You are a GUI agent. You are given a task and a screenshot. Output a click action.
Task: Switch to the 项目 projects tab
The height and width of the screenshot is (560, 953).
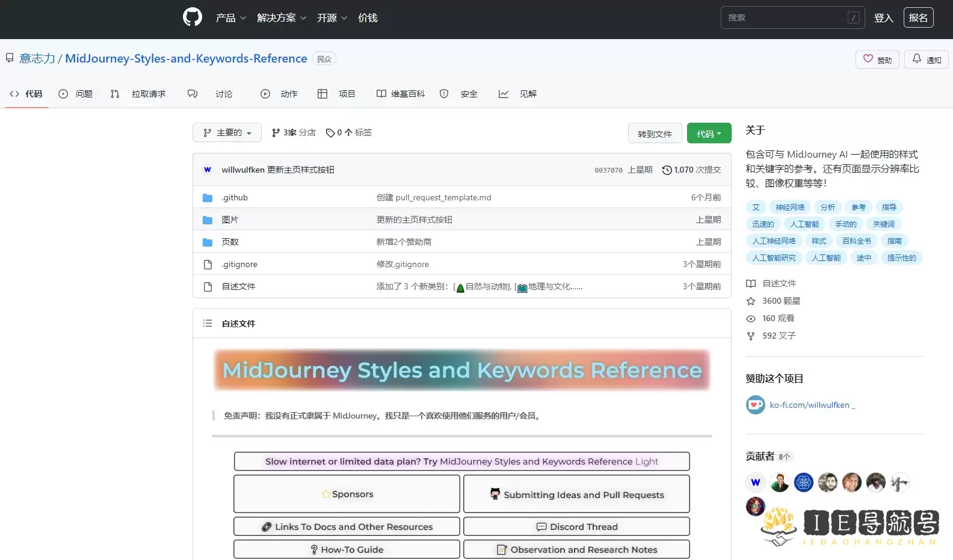[x=336, y=94]
